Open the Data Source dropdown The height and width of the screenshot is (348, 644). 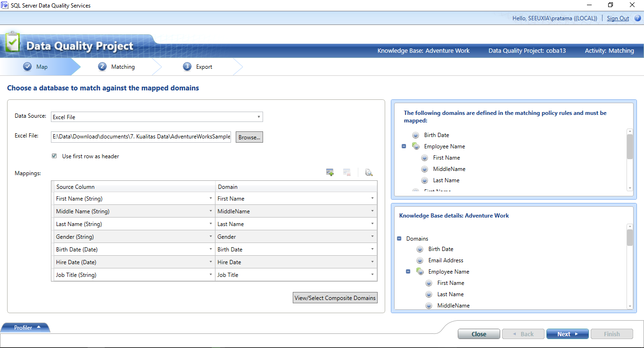click(258, 116)
